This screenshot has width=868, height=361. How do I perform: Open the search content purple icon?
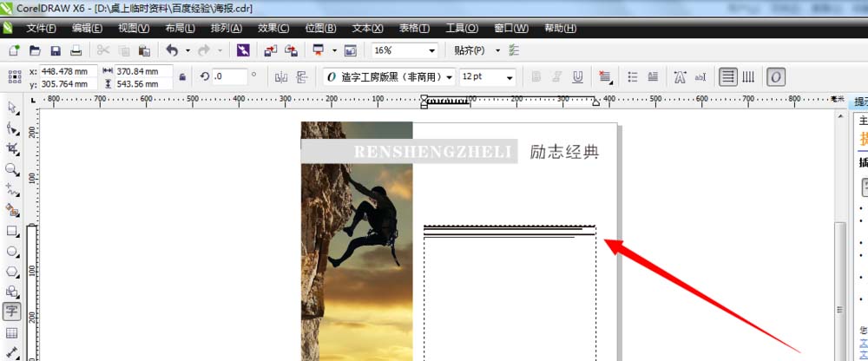point(243,50)
